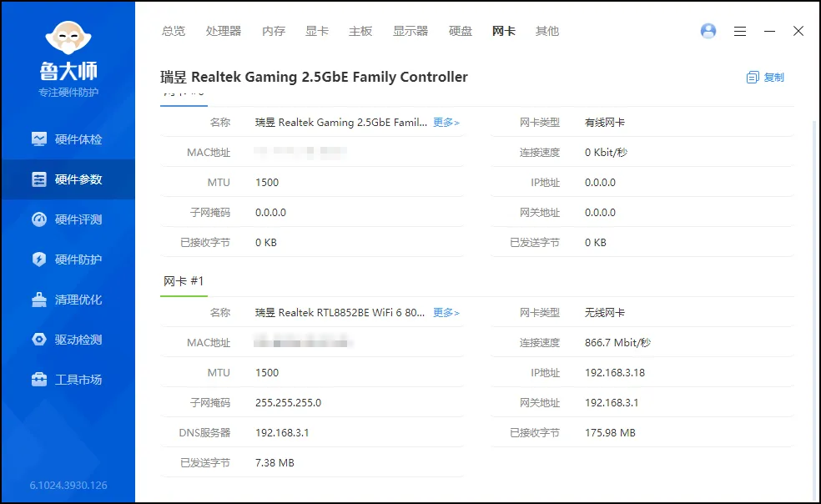Click the heading Realtek Gaming 2.5GbE Family Controller
The height and width of the screenshot is (504, 821).
pos(314,77)
